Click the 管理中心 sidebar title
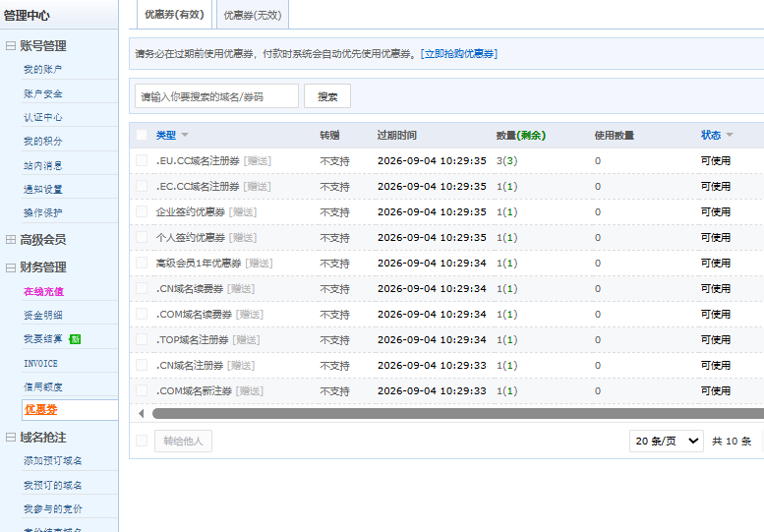 27,15
